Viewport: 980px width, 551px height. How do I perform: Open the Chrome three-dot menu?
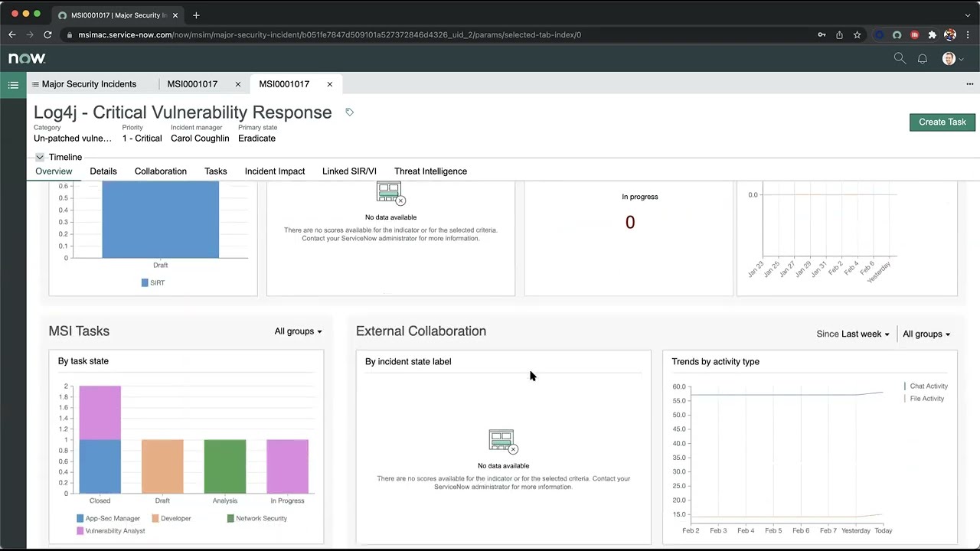(x=969, y=34)
